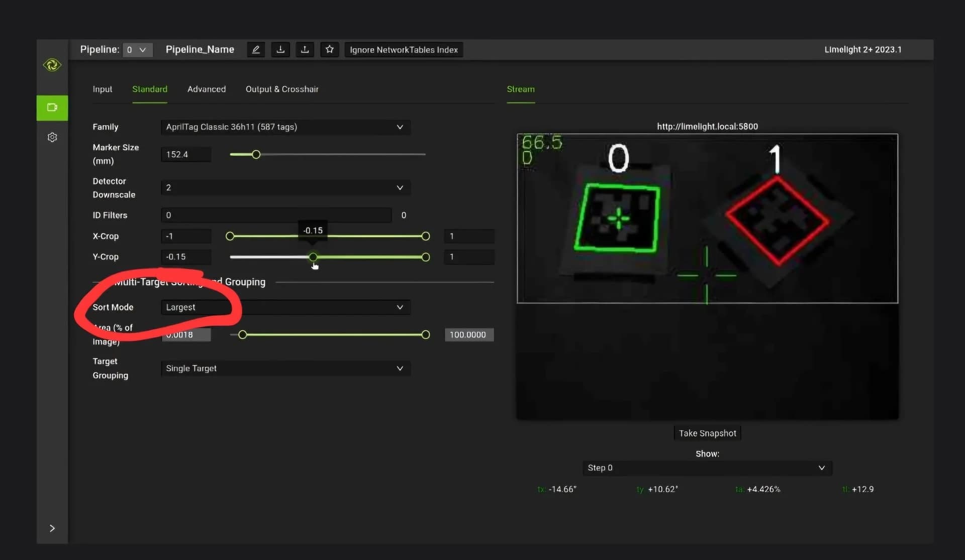
Task: Click the Marker Size slider handle
Action: [256, 154]
